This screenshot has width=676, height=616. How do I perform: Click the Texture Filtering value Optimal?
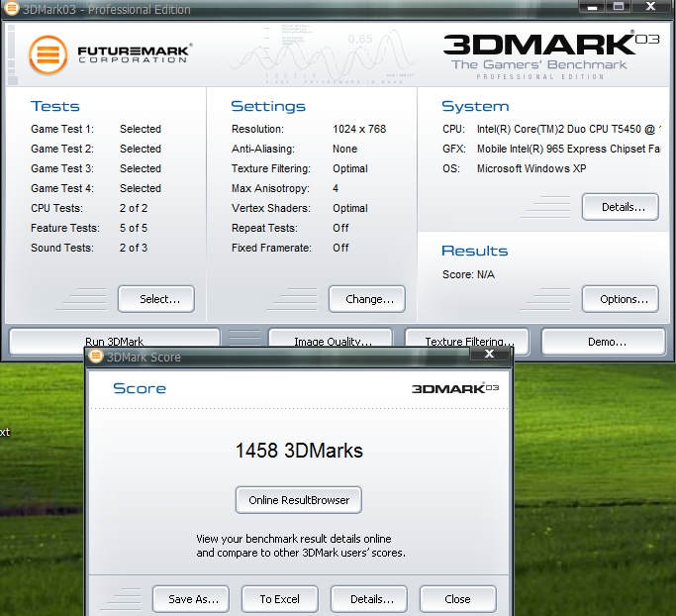click(350, 168)
